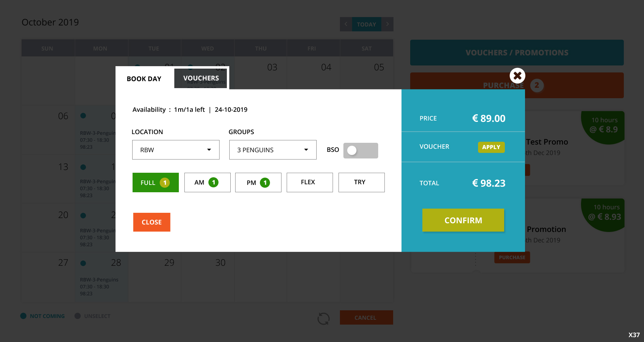This screenshot has width=644, height=342.
Task: Open Vouchers / Promotions panel
Action: point(517,53)
